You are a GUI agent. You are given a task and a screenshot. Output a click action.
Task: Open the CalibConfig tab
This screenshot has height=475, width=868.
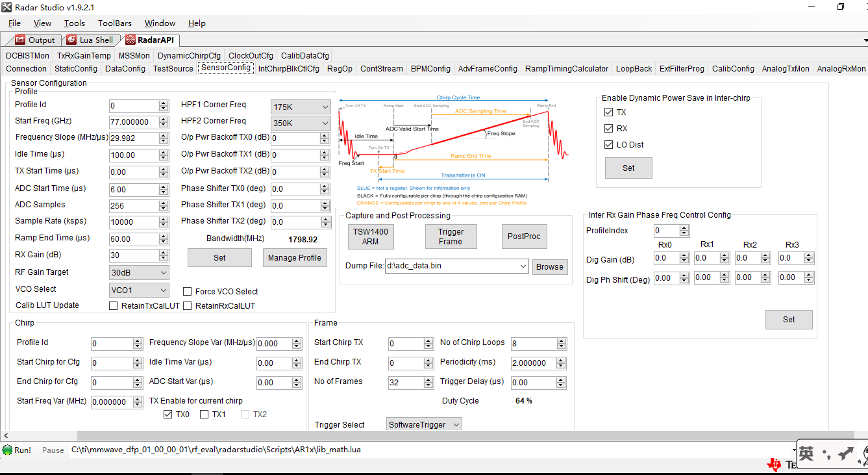pos(733,68)
